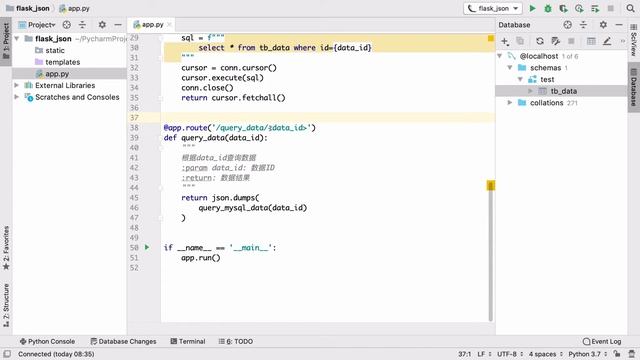Hide the Project tool window
Screen dimensions: 640x360
point(118,25)
